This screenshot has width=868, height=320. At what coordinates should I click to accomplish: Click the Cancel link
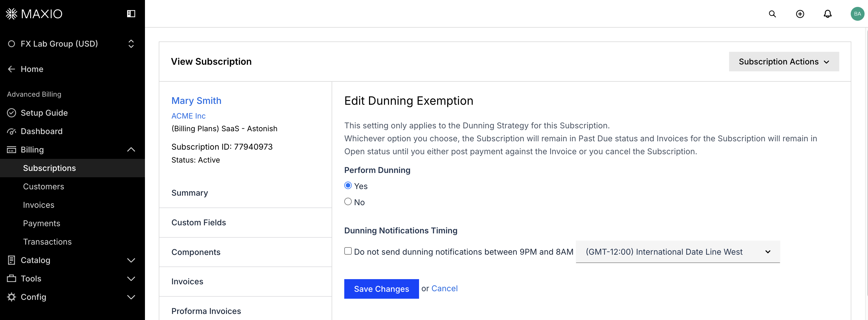click(444, 289)
